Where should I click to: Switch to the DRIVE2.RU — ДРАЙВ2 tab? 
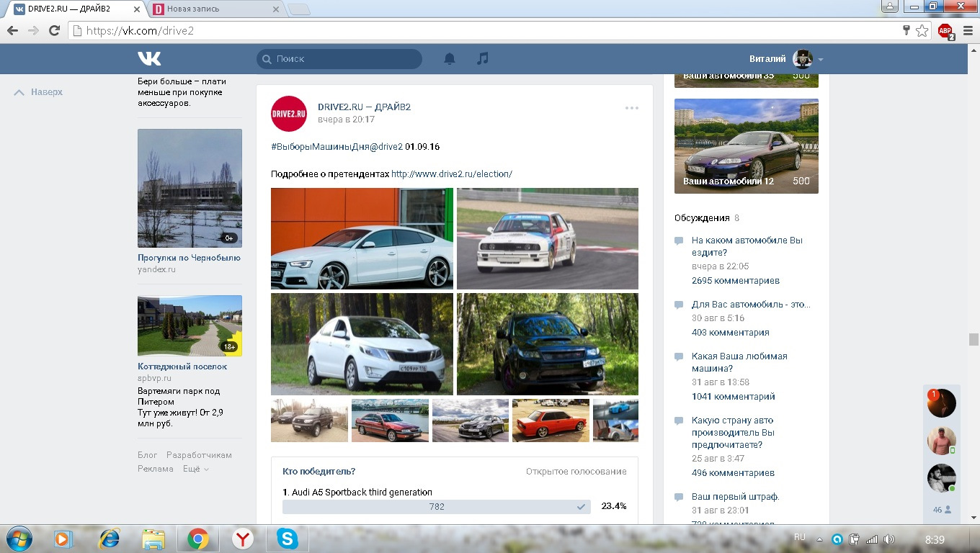(76, 9)
